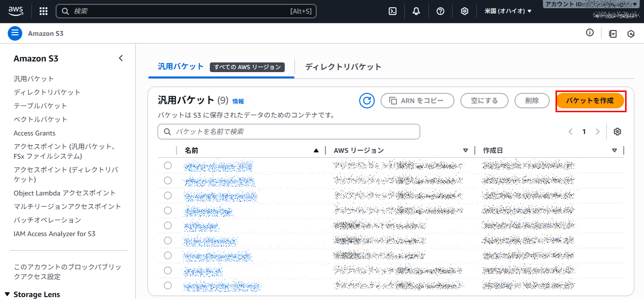644x299 pixels.
Task: Open the info panel icon
Action: tap(589, 33)
